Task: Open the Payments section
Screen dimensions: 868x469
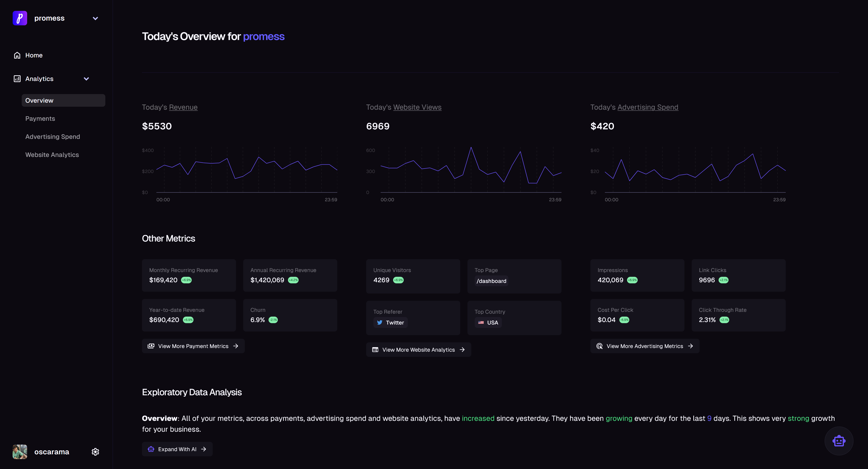Action: 40,119
